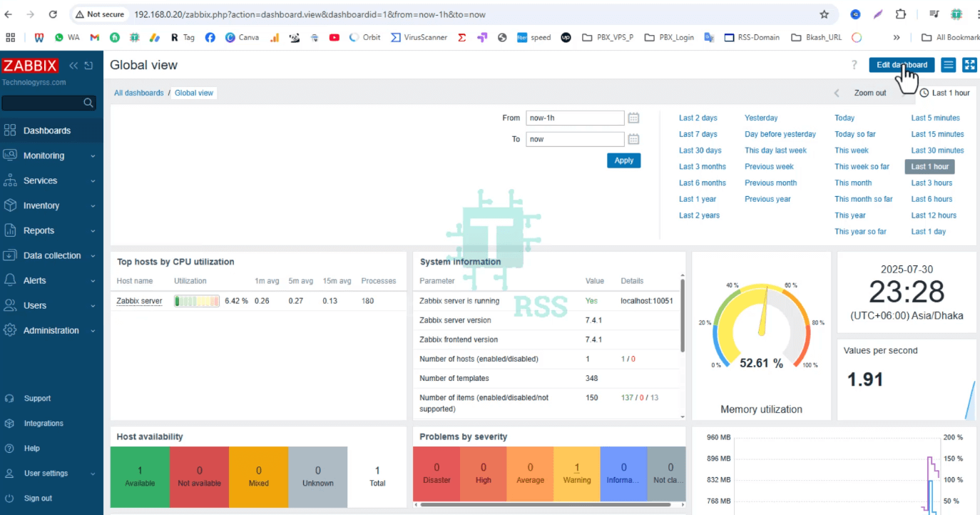Click the From input field showing now-1h
Screen dimensions: 980x515
pyautogui.click(x=575, y=118)
